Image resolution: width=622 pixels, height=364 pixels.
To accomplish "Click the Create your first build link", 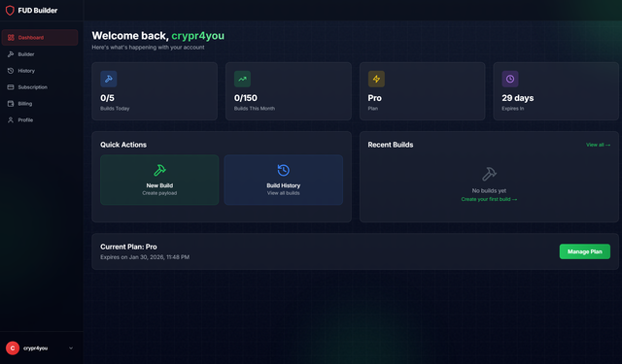I will coord(489,199).
